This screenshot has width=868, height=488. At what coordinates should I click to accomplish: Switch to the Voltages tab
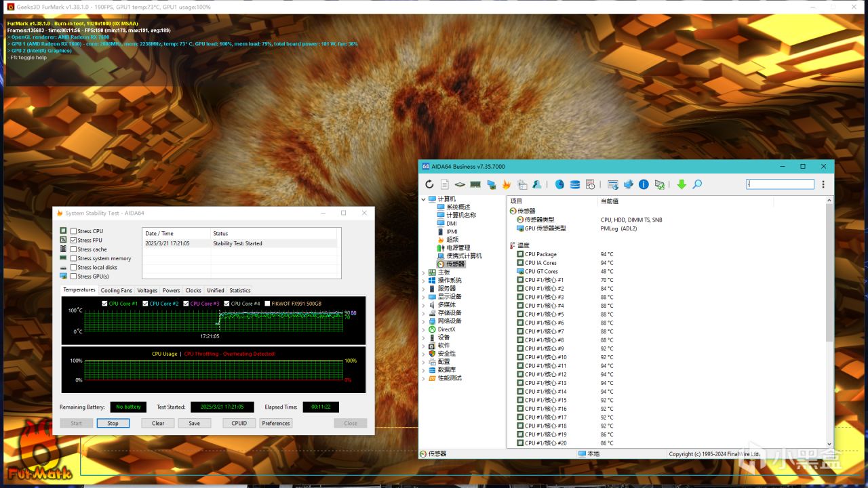click(x=147, y=291)
